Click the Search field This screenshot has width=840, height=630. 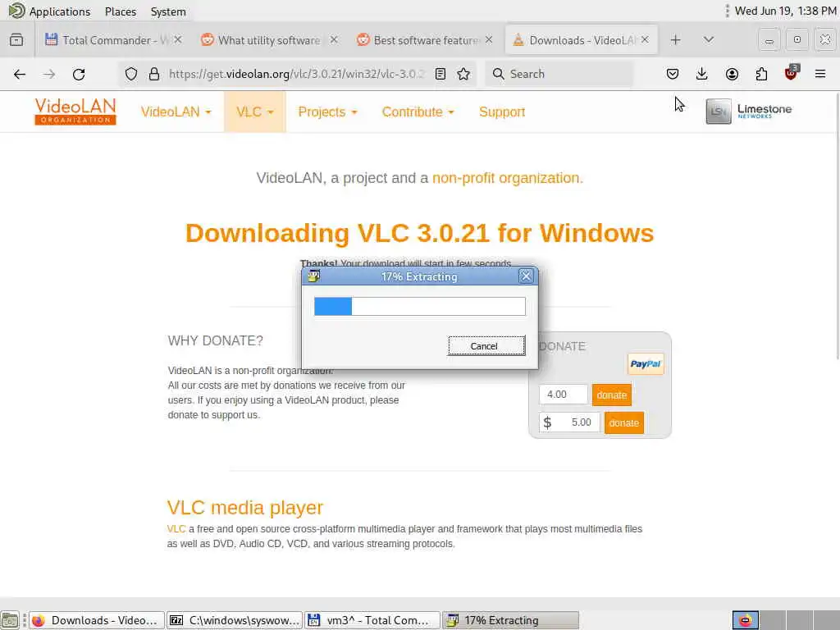559,74
